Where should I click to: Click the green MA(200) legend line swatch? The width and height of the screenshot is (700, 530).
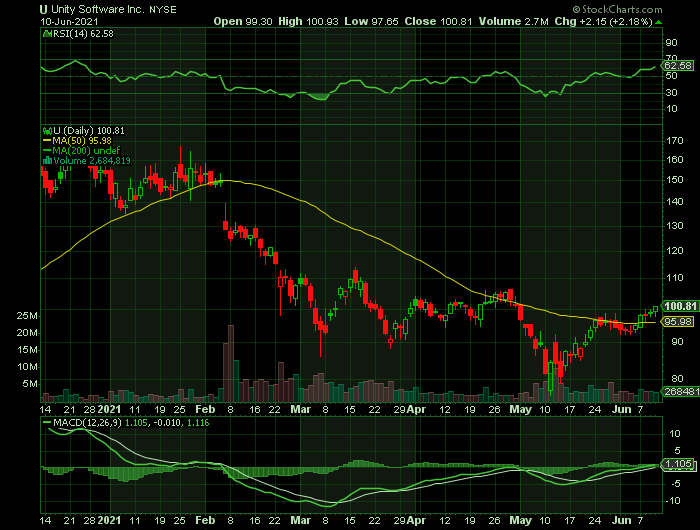pos(45,149)
